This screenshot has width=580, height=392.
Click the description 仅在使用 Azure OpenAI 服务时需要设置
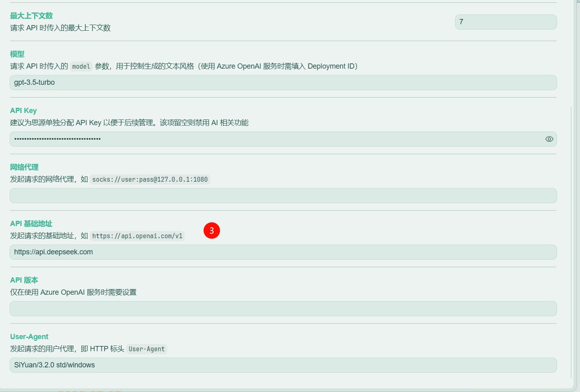[73, 292]
